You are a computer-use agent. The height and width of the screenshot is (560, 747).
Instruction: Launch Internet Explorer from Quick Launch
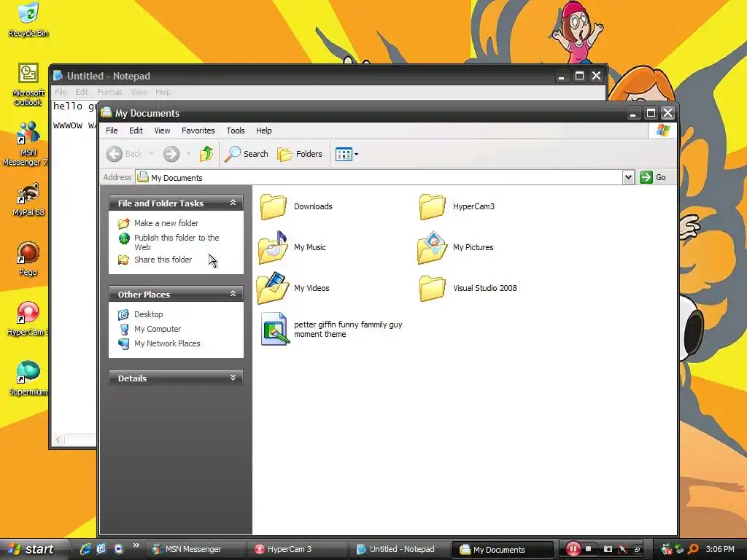tap(85, 549)
